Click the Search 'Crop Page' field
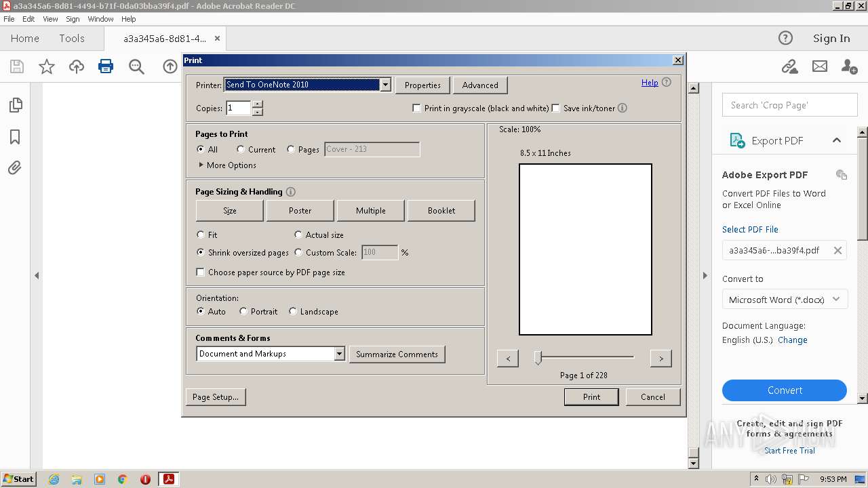The height and width of the screenshot is (488, 868). click(789, 105)
